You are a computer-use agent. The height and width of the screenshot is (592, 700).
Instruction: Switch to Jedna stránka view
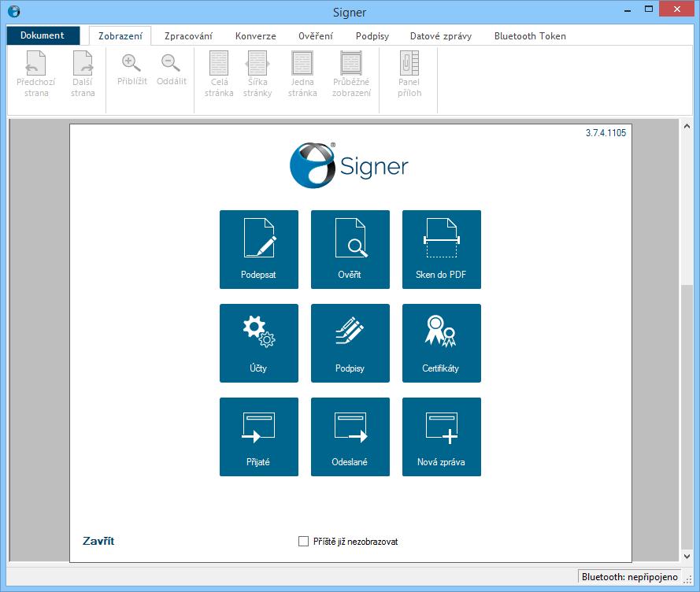coord(302,74)
